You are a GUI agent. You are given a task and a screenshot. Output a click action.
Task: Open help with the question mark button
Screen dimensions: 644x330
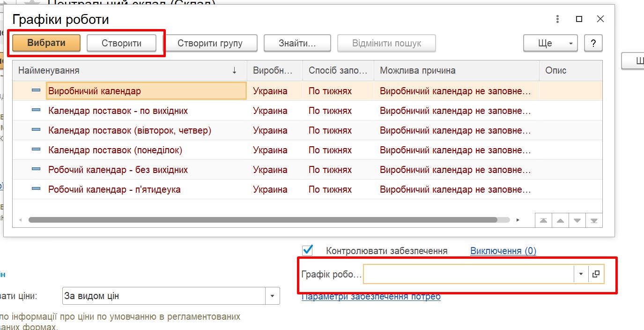593,43
